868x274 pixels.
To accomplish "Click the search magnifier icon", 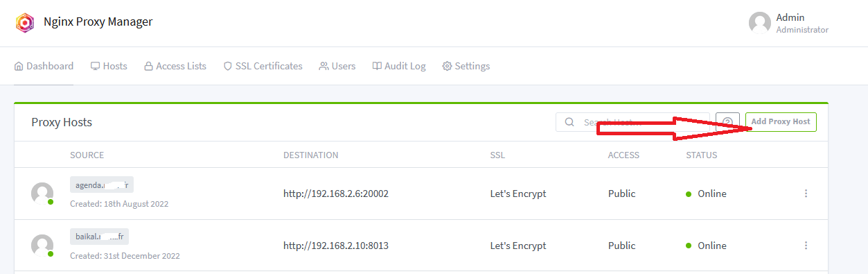I will pos(569,122).
